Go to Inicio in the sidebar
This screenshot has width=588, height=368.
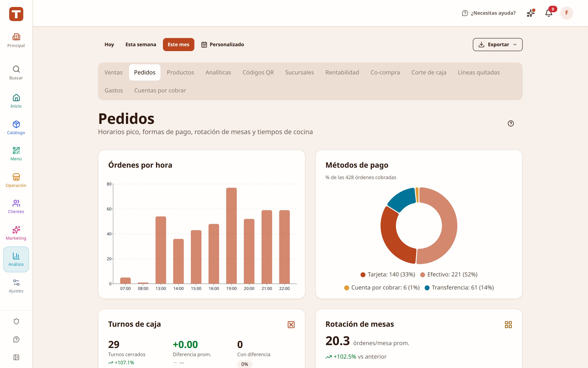(16, 101)
